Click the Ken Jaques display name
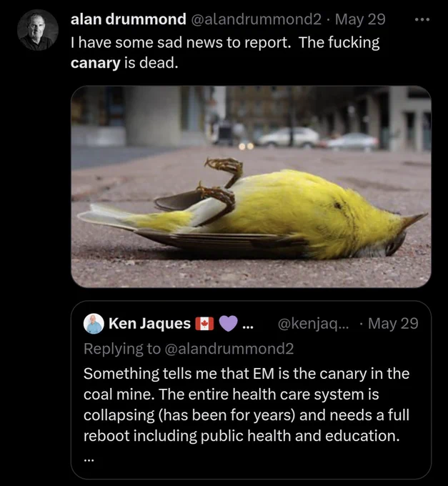The width and height of the screenshot is (448, 486). coord(149,324)
